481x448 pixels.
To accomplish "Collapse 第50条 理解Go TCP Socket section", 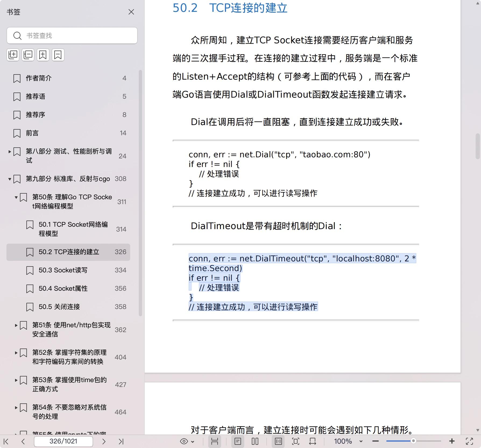I will pos(16,197).
